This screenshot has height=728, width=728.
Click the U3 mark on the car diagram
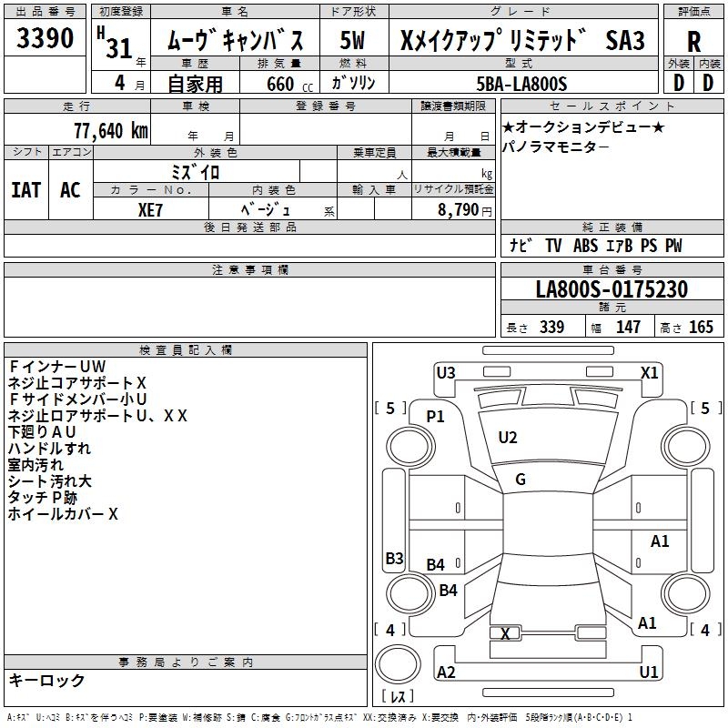click(446, 372)
